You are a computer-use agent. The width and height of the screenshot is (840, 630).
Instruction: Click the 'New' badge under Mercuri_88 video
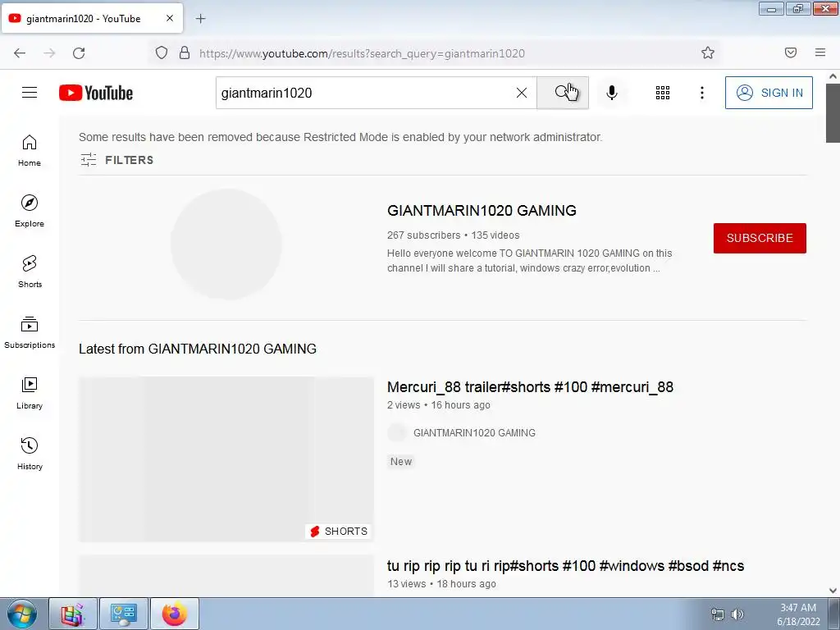coord(400,461)
